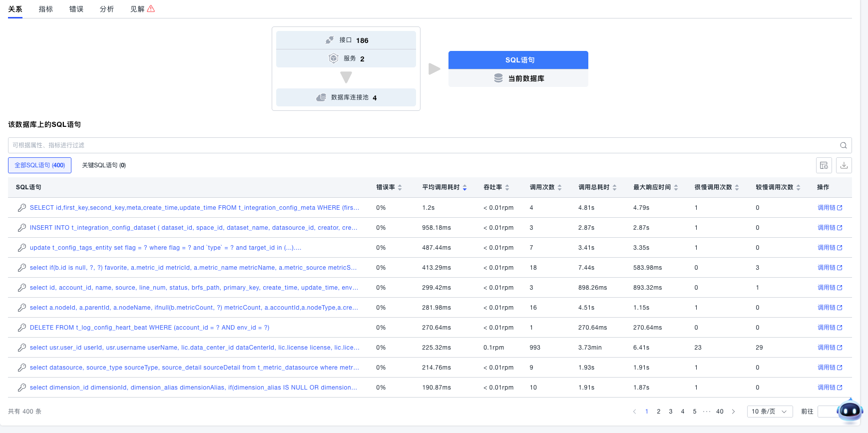Click the search magnifier icon in filter bar
Screen dimensions: 868x433
pos(843,145)
